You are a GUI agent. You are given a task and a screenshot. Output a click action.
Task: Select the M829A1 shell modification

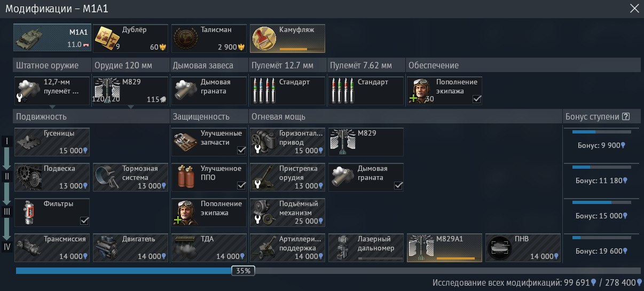(x=444, y=248)
